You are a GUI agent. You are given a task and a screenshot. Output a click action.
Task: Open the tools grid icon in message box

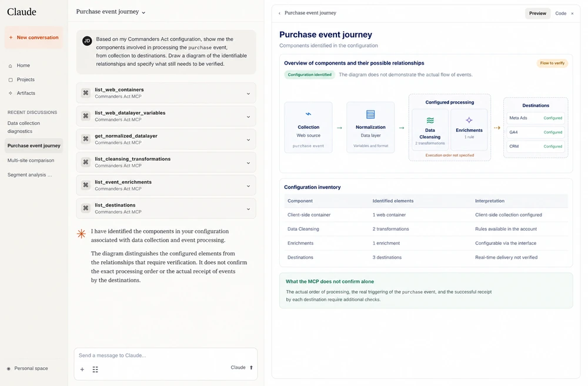coord(95,370)
